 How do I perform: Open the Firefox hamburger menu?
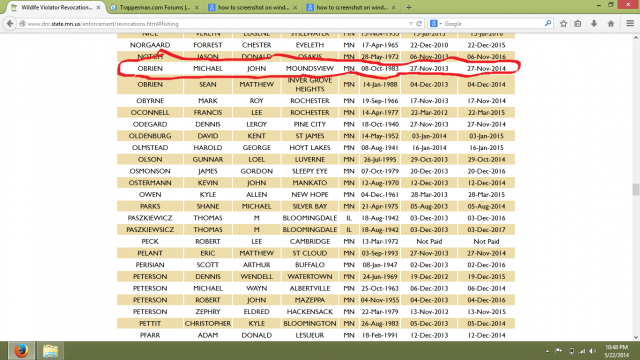[x=630, y=24]
